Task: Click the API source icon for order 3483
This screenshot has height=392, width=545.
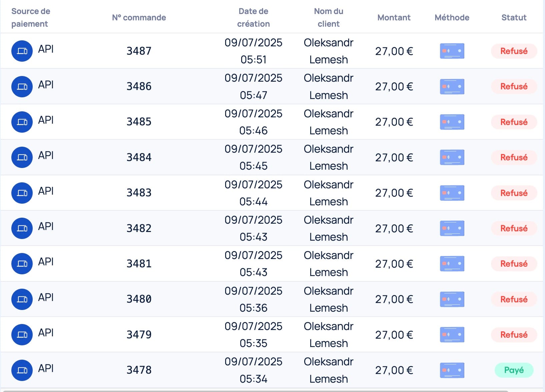Action: pos(22,193)
